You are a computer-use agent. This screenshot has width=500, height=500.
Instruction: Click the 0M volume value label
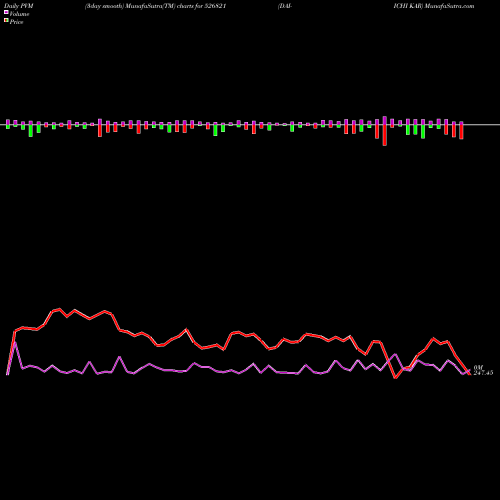[478, 368]
